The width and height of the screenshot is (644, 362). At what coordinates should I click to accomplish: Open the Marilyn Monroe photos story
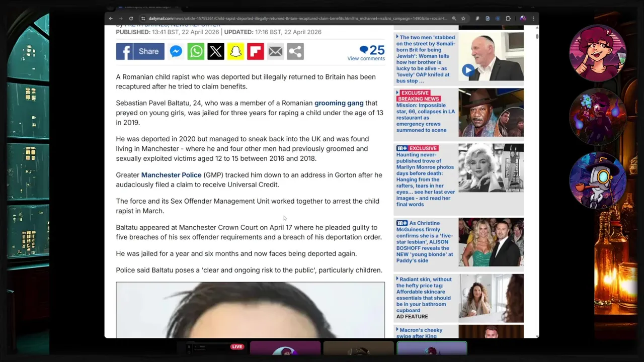pyautogui.click(x=426, y=179)
